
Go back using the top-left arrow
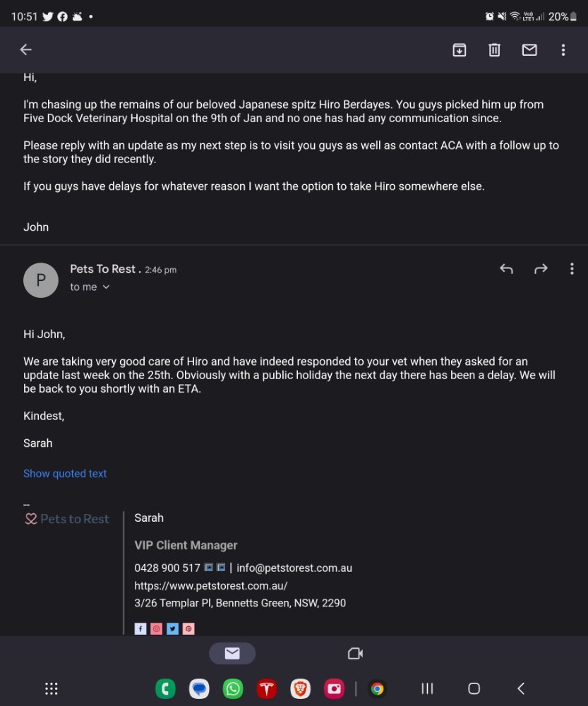(x=25, y=49)
